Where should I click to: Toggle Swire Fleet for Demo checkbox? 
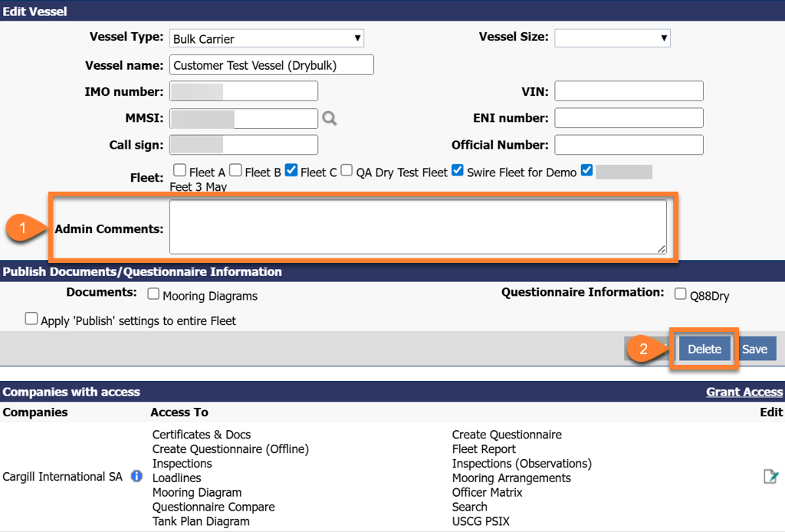458,170
